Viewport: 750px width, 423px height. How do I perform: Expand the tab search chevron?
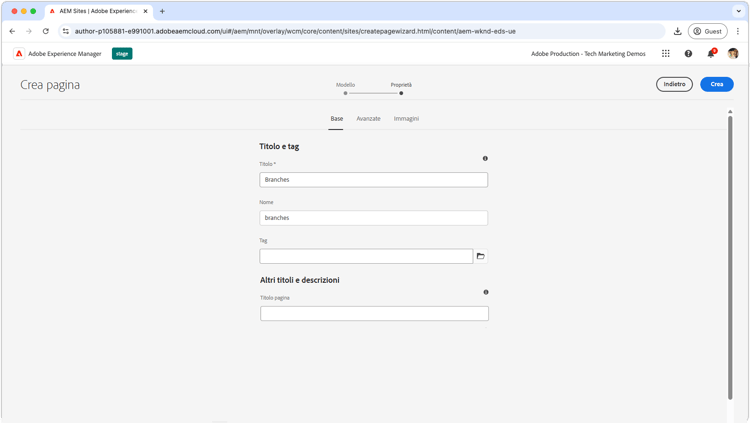click(739, 11)
